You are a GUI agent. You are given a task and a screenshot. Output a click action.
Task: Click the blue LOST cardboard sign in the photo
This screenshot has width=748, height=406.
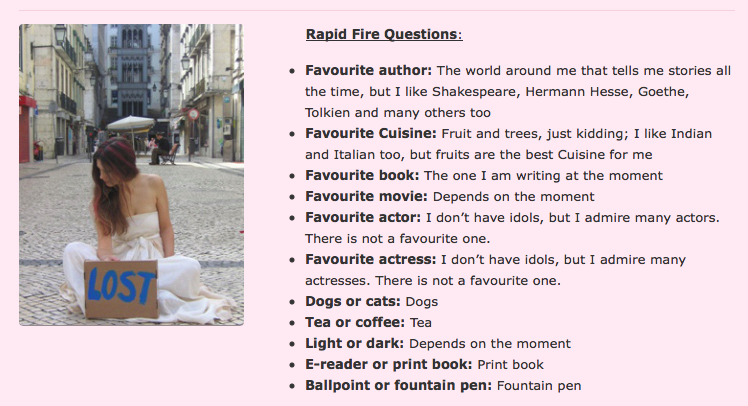121,288
